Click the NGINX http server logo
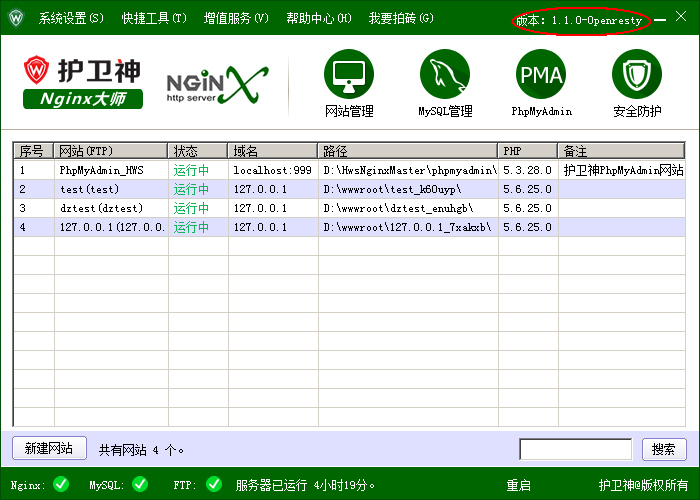Image resolution: width=700 pixels, height=500 pixels. click(217, 85)
